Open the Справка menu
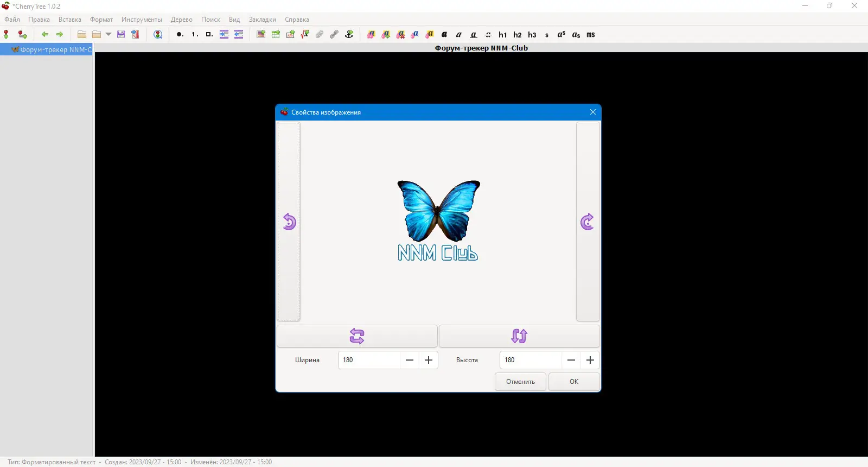 [297, 20]
